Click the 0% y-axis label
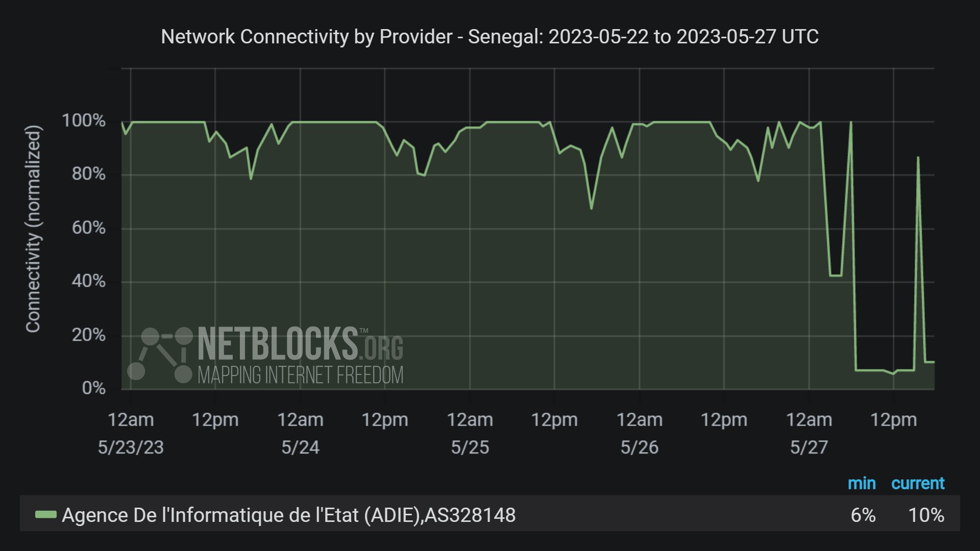 [x=93, y=388]
